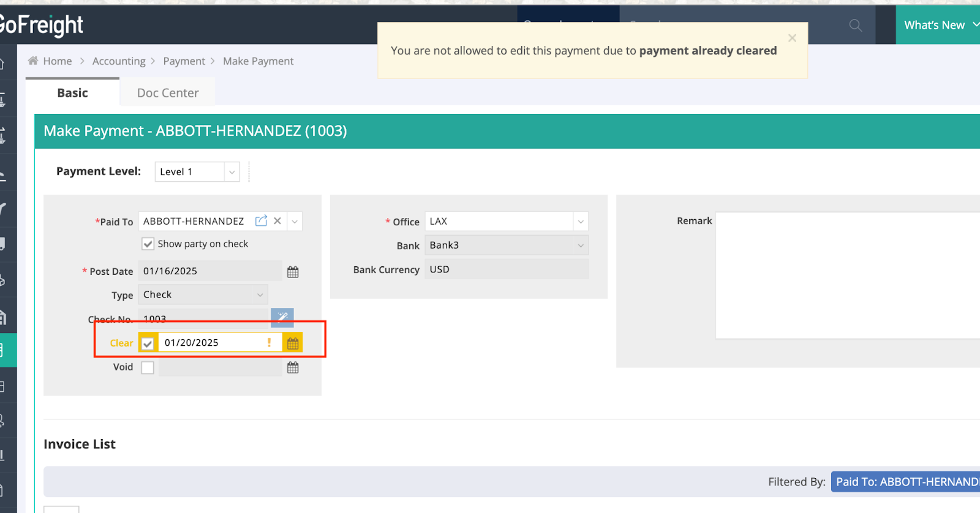Dismiss the payment already cleared notification
The image size is (980, 513).
(x=792, y=38)
